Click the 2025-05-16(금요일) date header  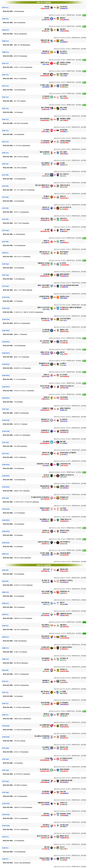43,565
